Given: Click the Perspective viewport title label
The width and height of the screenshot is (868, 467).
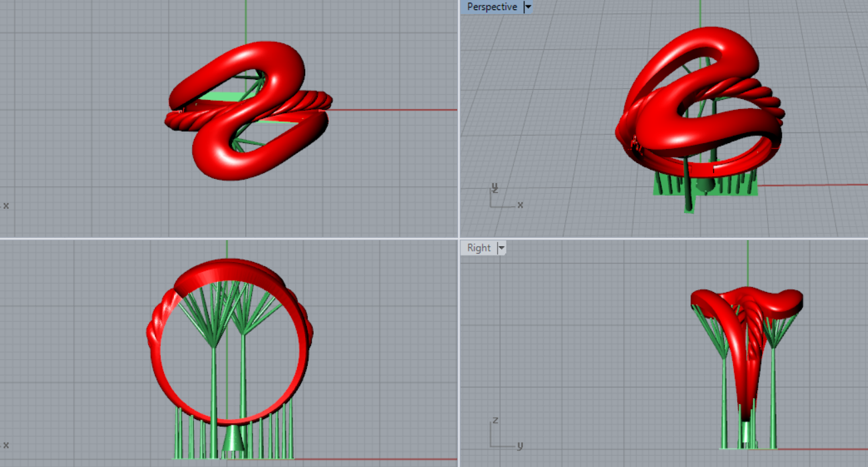Looking at the screenshot, I should click(491, 7).
